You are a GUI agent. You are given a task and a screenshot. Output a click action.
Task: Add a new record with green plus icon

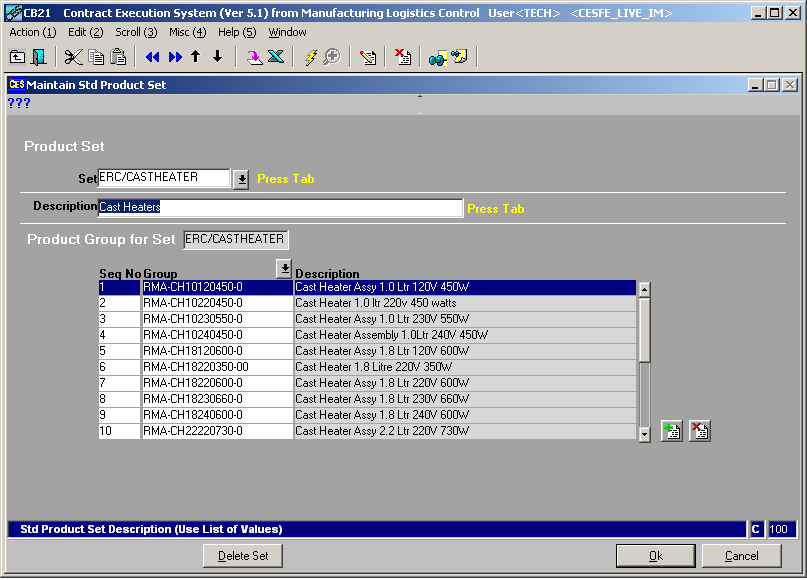[671, 431]
